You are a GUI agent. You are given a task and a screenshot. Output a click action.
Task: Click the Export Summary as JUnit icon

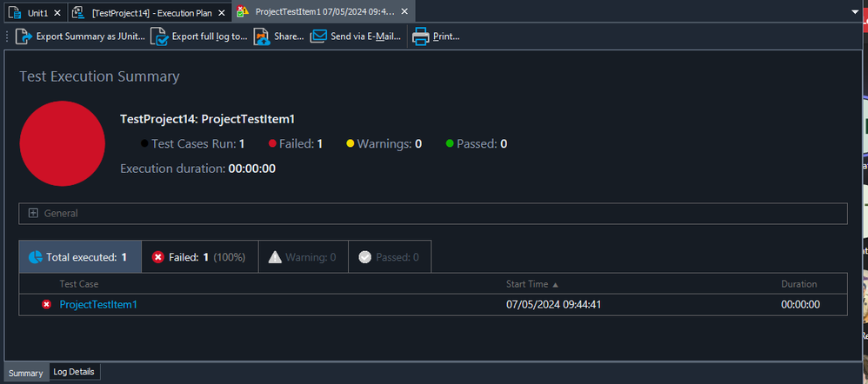pyautogui.click(x=23, y=36)
